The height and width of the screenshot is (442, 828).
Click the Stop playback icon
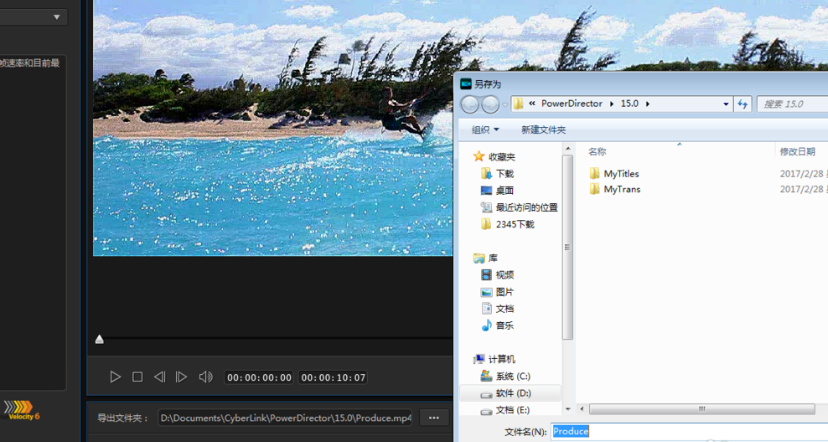(x=138, y=377)
